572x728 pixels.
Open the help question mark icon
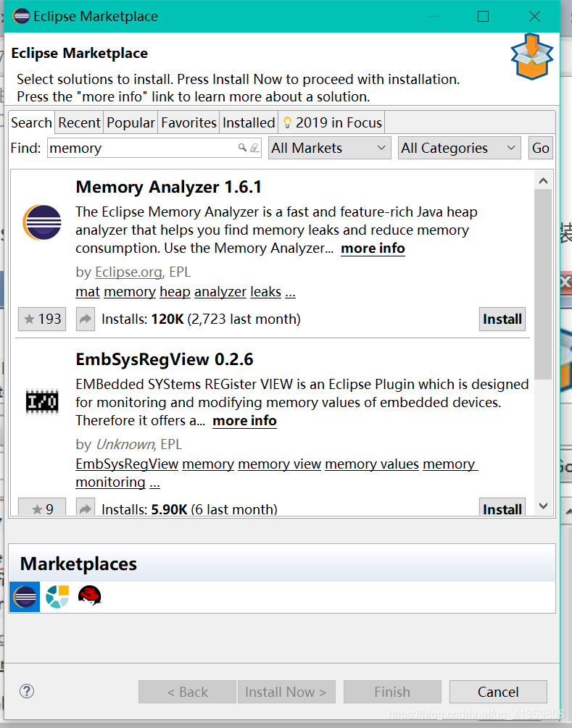click(x=27, y=691)
